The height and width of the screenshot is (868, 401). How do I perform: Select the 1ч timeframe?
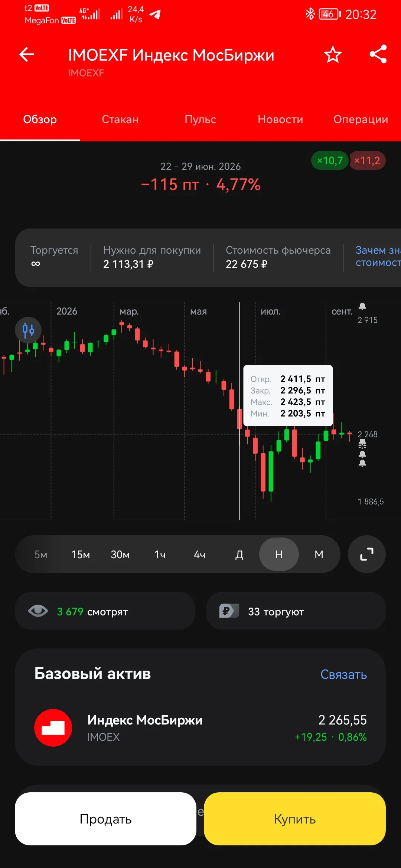(x=160, y=555)
